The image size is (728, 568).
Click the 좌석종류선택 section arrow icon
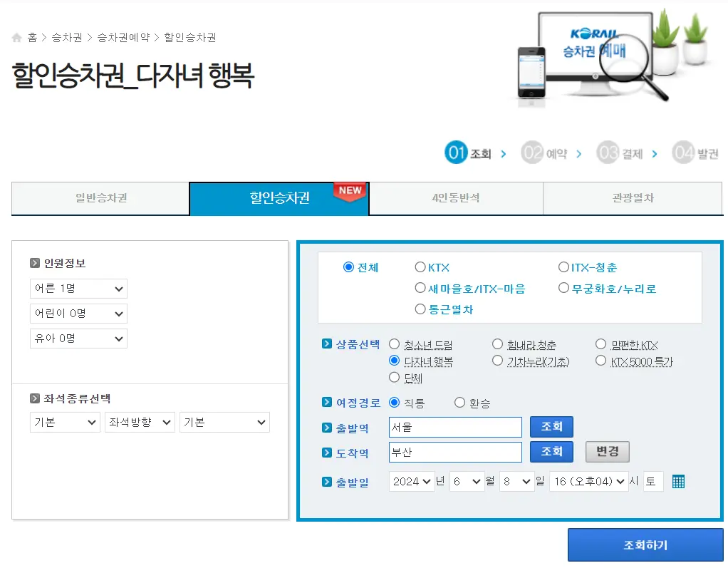pos(35,398)
